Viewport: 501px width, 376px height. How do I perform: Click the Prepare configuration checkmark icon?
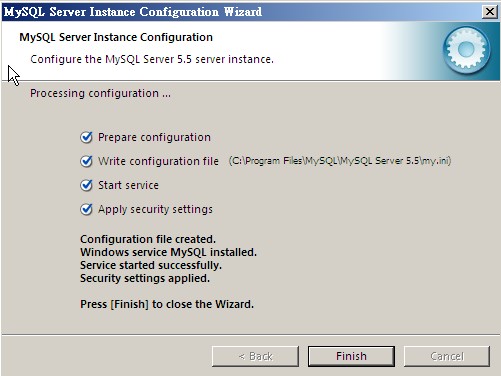[86, 137]
